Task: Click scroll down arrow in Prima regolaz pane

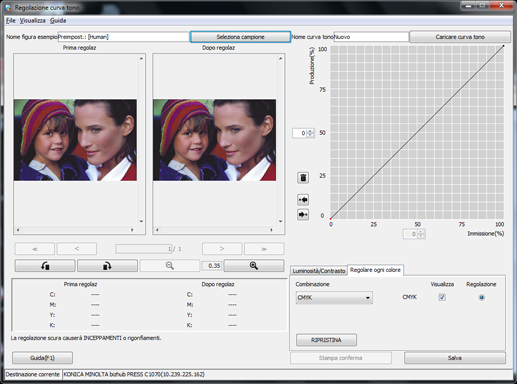Action: [x=141, y=221]
